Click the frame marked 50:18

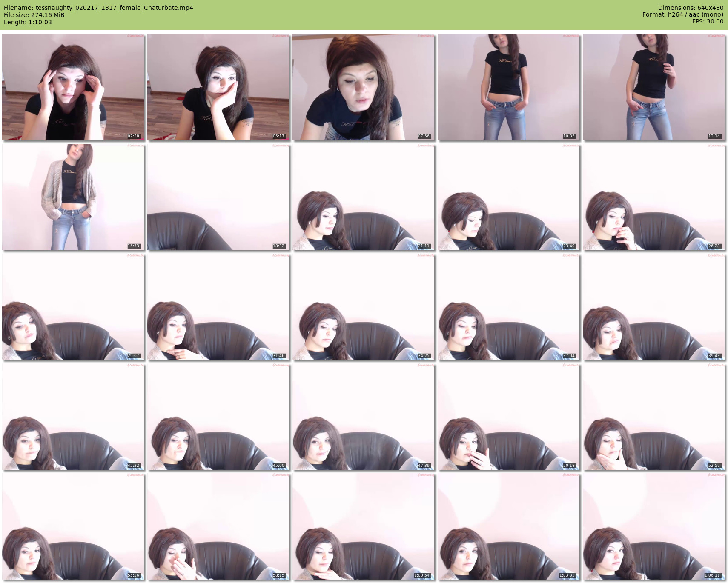pyautogui.click(x=509, y=417)
